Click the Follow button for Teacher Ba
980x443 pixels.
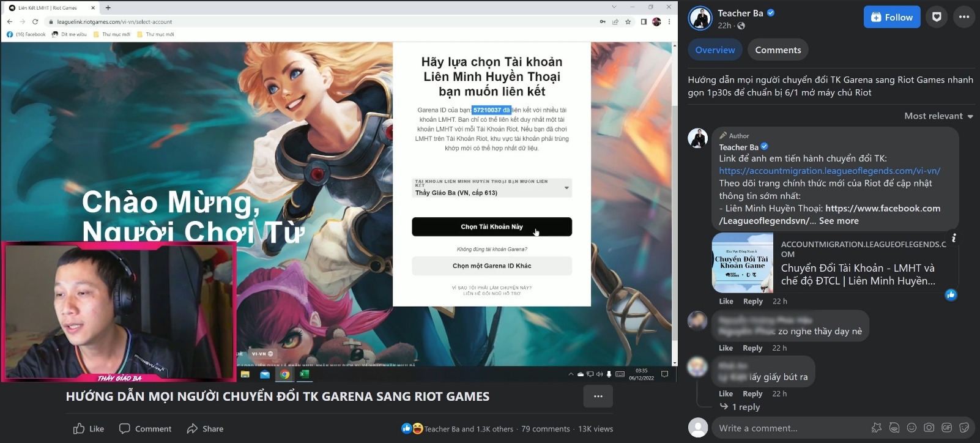[x=892, y=17]
